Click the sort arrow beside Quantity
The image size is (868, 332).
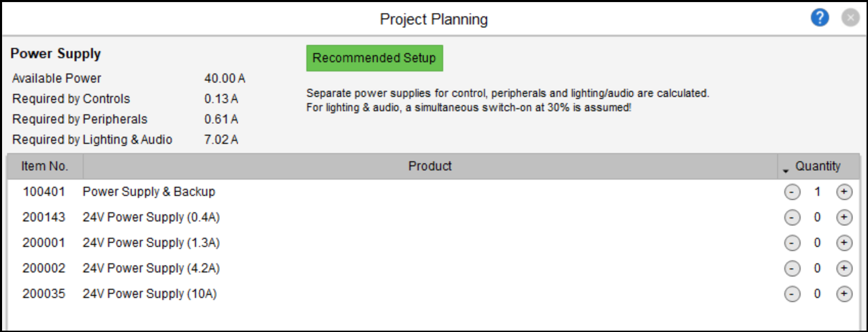[786, 168]
